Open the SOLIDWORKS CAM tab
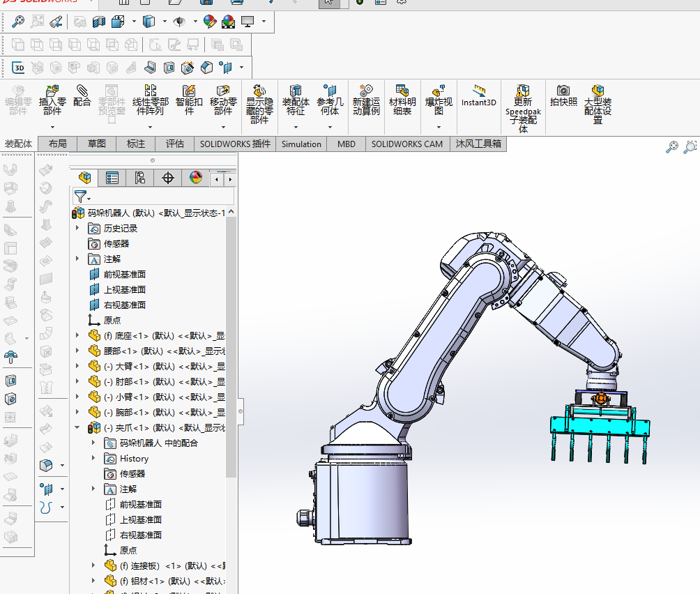700x594 pixels. tap(406, 144)
